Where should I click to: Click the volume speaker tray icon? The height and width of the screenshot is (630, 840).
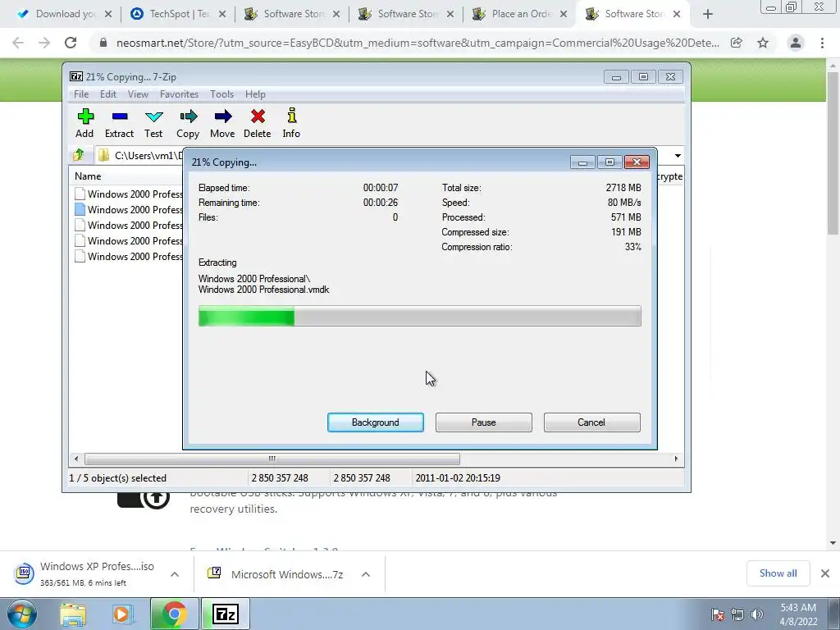(757, 614)
